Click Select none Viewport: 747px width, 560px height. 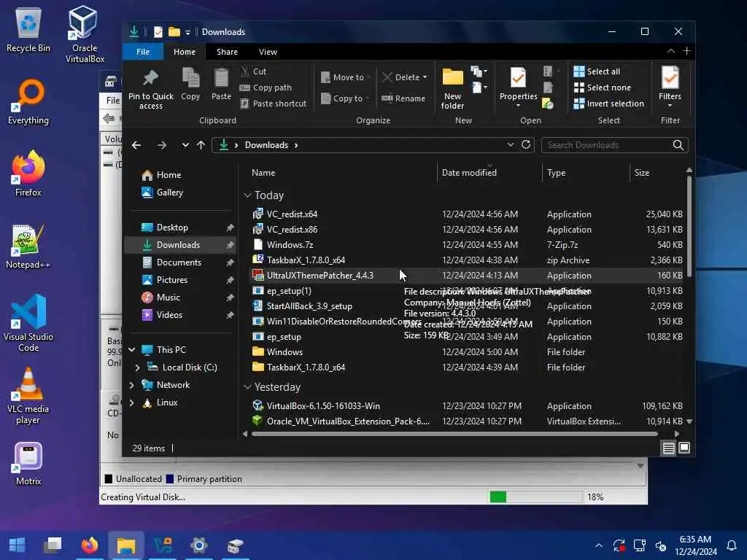pos(602,87)
